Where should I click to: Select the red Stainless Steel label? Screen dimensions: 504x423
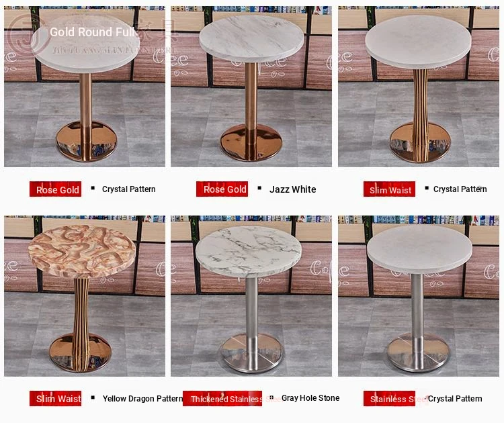[389, 399]
